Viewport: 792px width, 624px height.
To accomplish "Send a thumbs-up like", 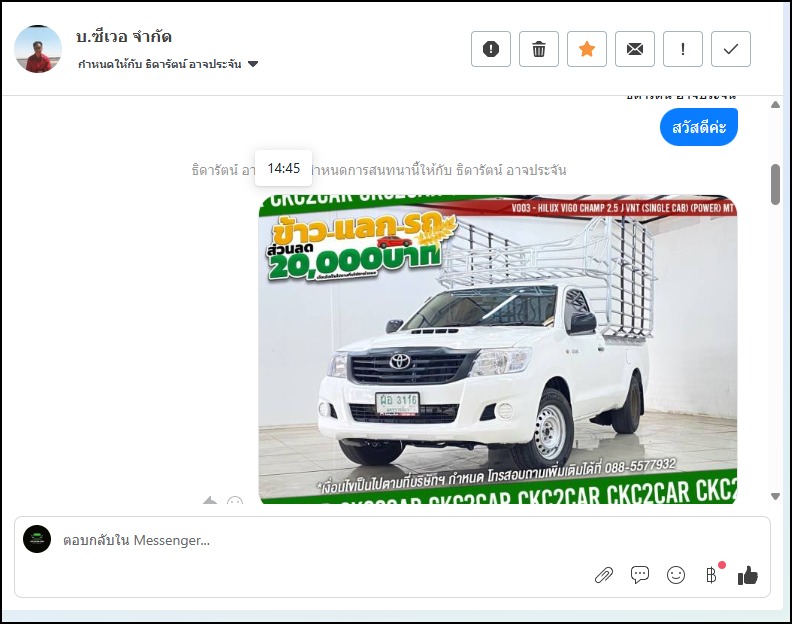I will [x=748, y=575].
